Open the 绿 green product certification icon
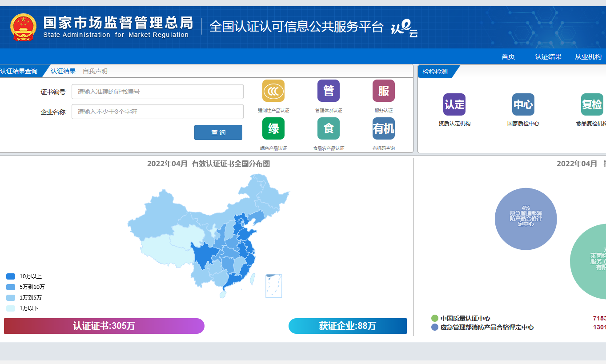Image resolution: width=606 pixels, height=364 pixels. [x=273, y=128]
